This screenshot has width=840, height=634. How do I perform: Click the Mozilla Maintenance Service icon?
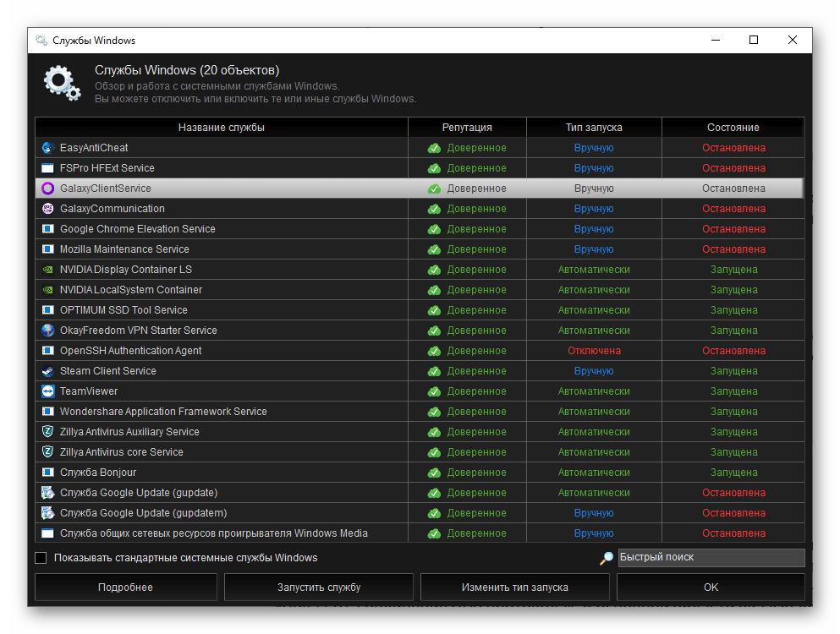coord(47,249)
